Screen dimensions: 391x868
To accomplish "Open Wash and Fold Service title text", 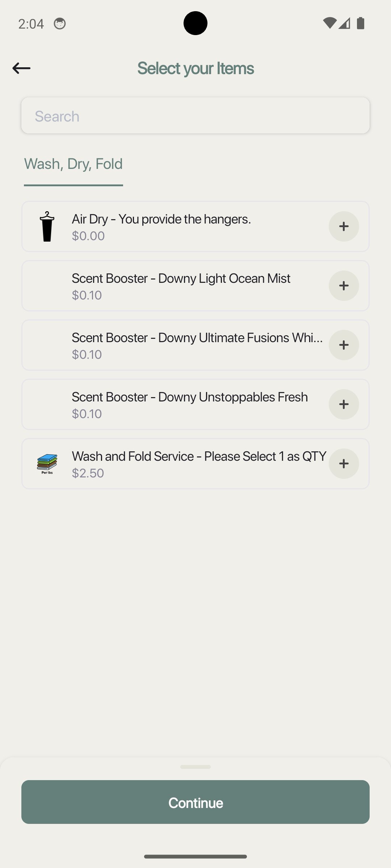I will [x=199, y=456].
